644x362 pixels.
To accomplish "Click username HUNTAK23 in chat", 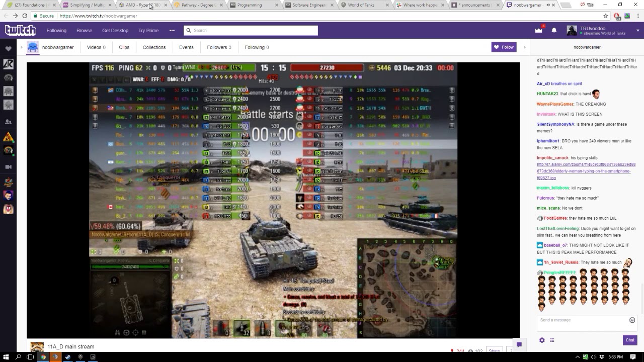I will 547,94.
